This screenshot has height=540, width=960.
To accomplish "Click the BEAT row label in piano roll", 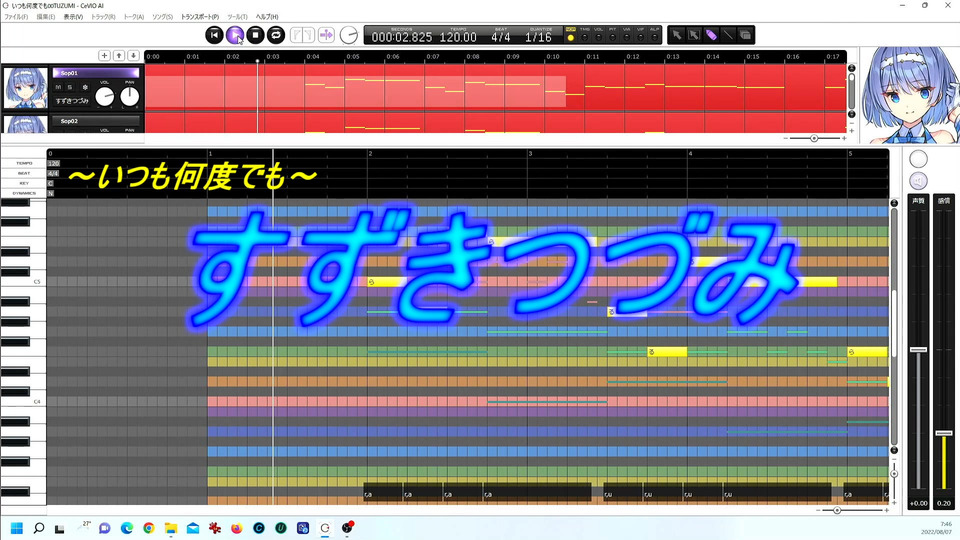I will [24, 173].
